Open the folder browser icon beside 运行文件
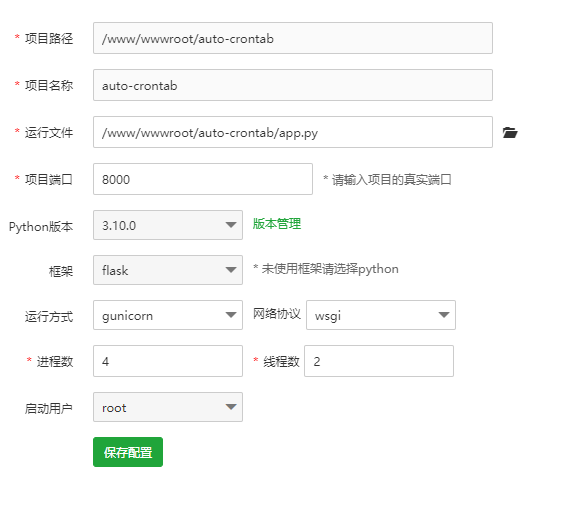Image resolution: width=571 pixels, height=512 pixels. coord(510,133)
